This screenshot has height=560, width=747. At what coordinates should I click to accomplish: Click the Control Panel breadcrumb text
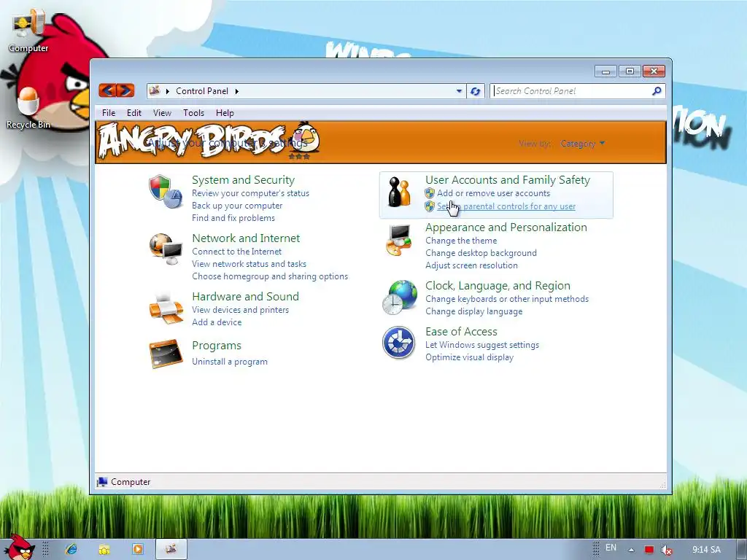202,91
